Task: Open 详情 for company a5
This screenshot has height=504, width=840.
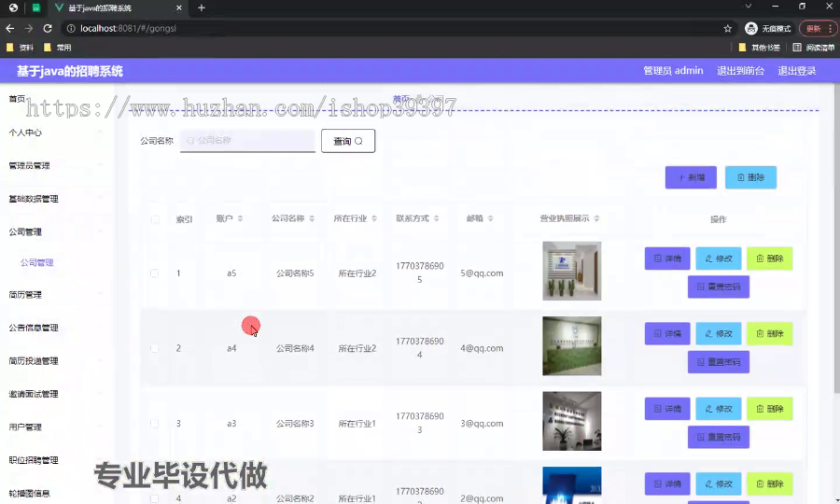Action: click(x=667, y=259)
